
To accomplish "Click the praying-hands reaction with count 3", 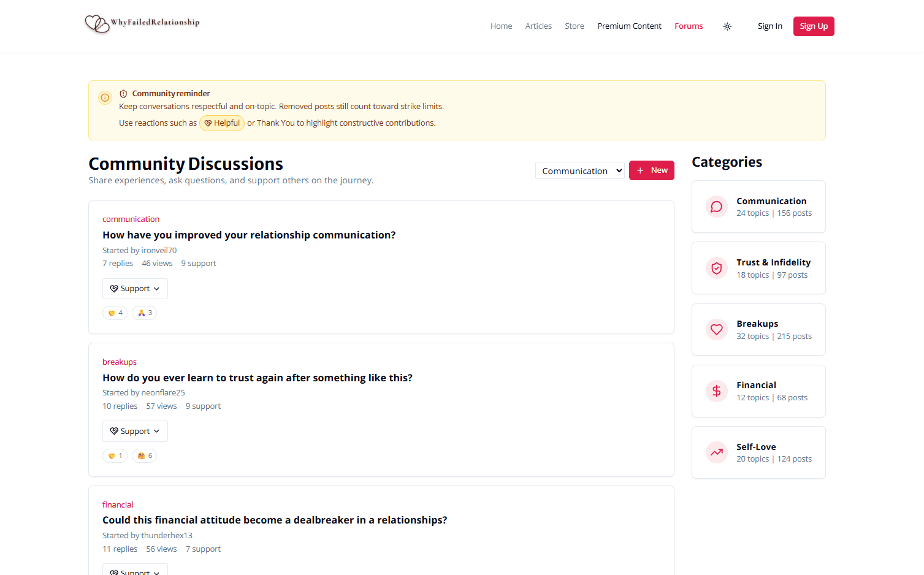I will (145, 313).
